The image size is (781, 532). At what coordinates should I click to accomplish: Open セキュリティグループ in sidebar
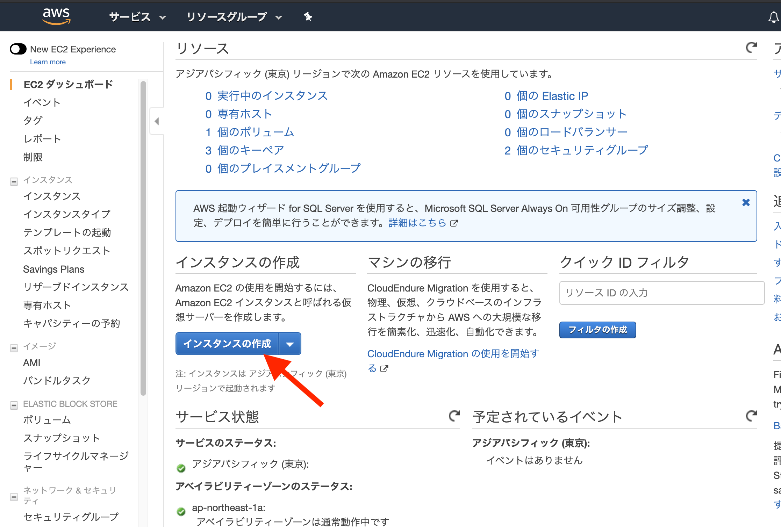(x=71, y=517)
